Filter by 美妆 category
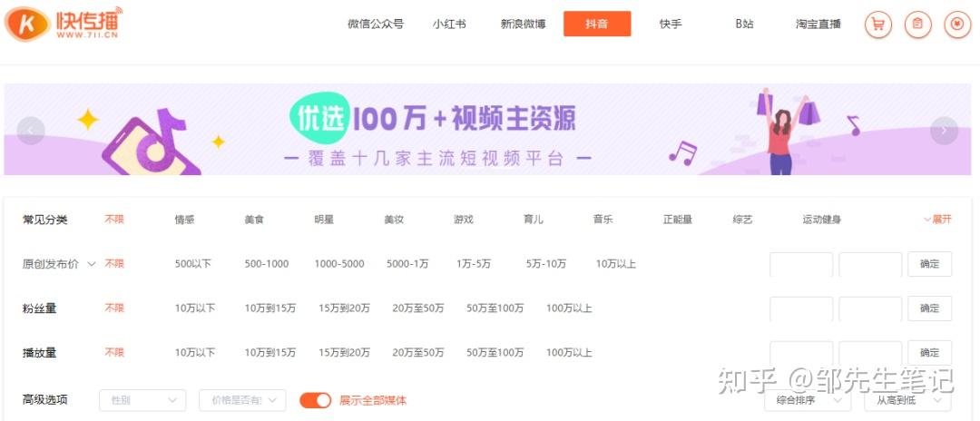The image size is (980, 421). (x=395, y=220)
